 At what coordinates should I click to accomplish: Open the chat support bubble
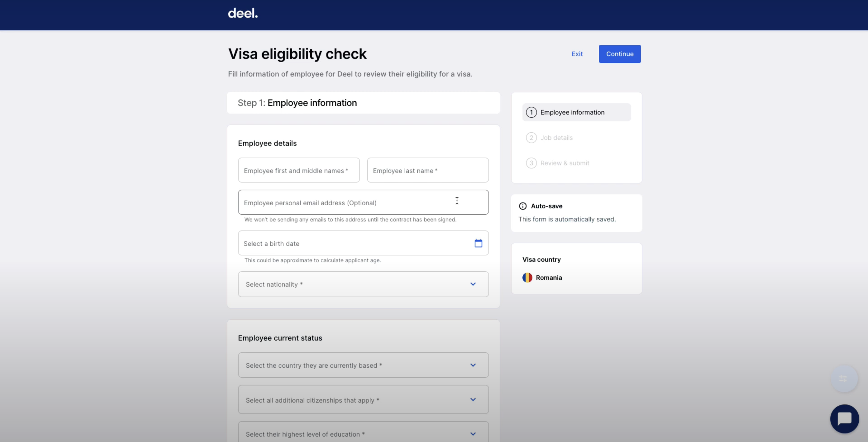tap(844, 419)
